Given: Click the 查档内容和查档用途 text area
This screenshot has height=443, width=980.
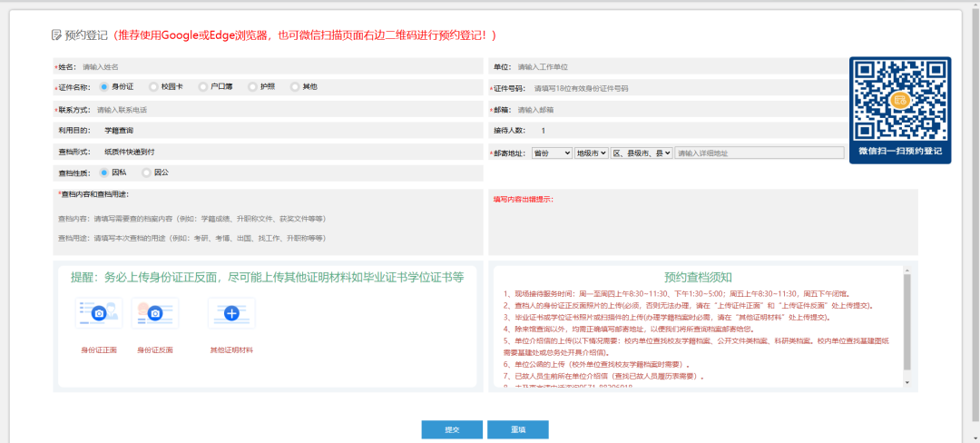Looking at the screenshot, I should click(x=268, y=228).
